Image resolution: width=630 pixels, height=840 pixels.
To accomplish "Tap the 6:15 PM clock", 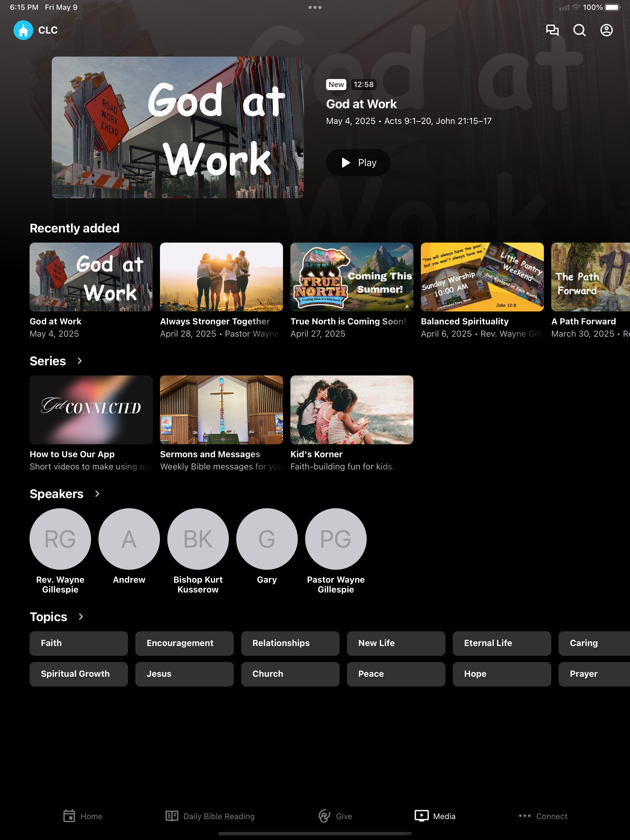I will pos(24,7).
